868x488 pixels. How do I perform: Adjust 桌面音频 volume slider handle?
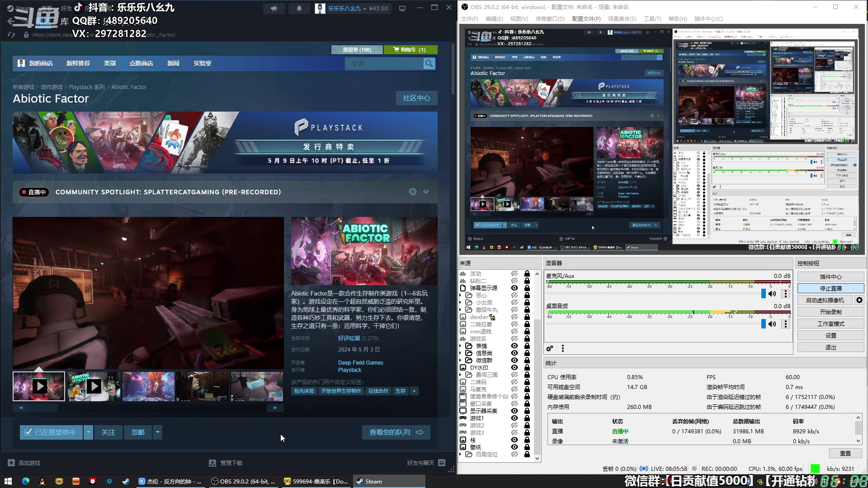pyautogui.click(x=764, y=324)
